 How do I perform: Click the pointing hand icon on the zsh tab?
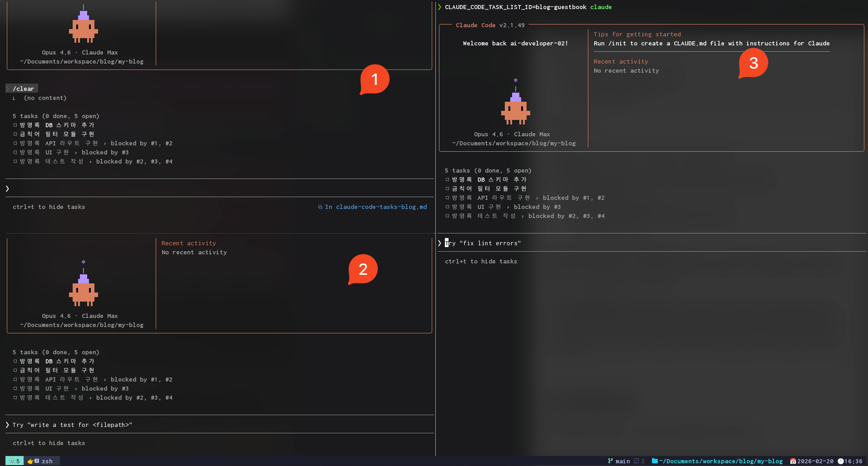(30, 461)
